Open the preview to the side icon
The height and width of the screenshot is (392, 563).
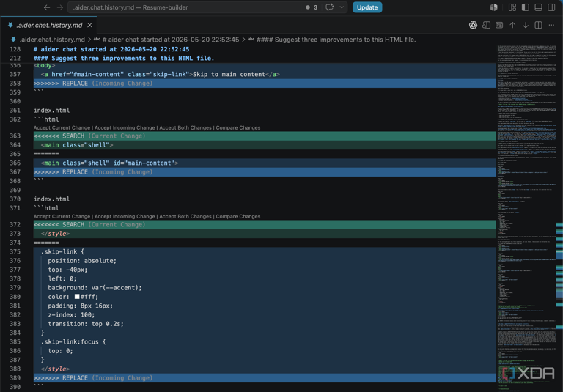[486, 25]
